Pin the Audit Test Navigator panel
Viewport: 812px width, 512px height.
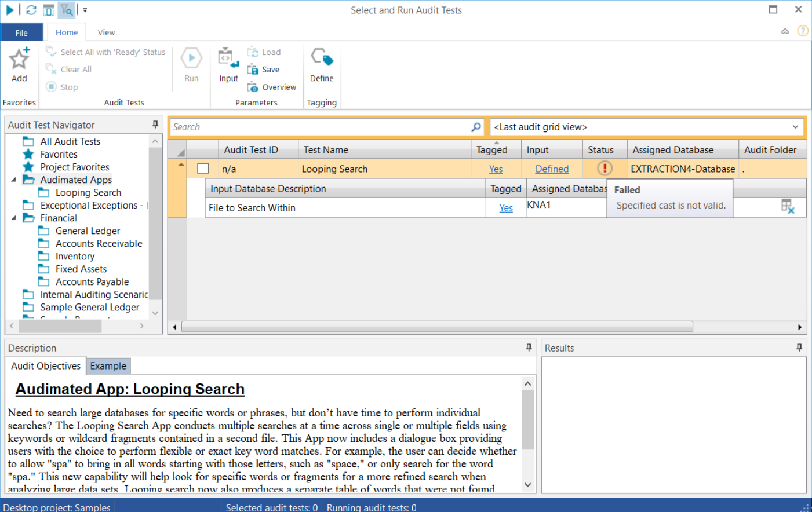(x=155, y=125)
